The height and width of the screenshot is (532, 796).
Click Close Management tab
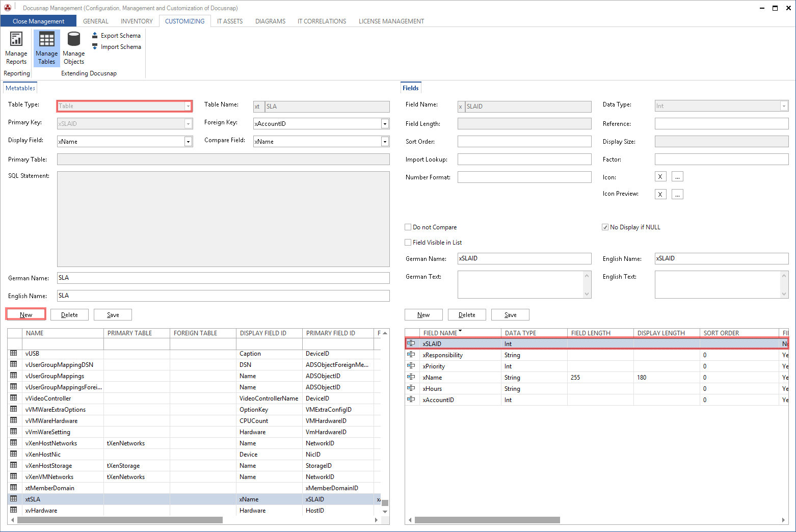click(38, 21)
